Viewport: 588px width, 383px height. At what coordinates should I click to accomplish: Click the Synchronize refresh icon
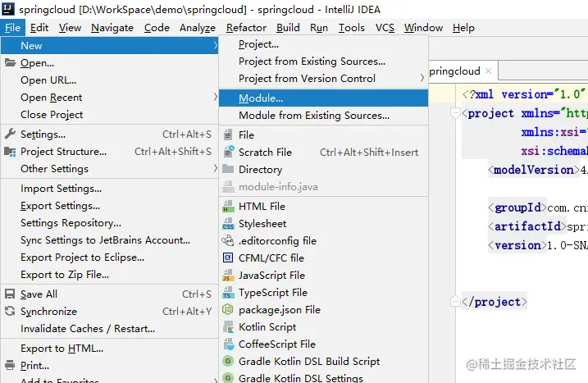(10, 311)
